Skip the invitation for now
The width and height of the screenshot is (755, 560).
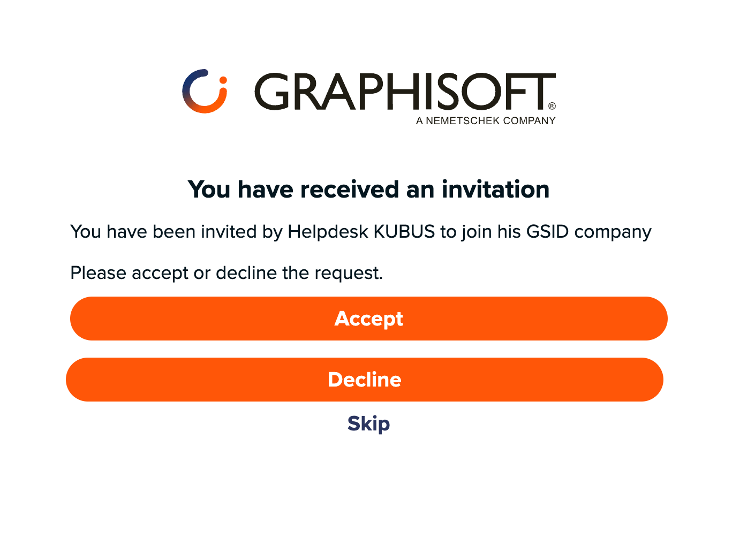click(x=369, y=423)
